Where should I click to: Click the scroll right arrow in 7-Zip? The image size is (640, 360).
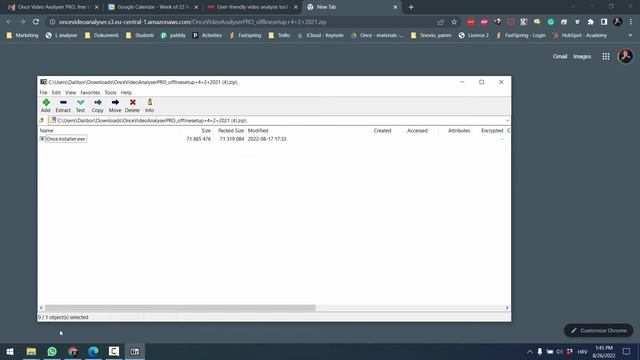click(507, 308)
